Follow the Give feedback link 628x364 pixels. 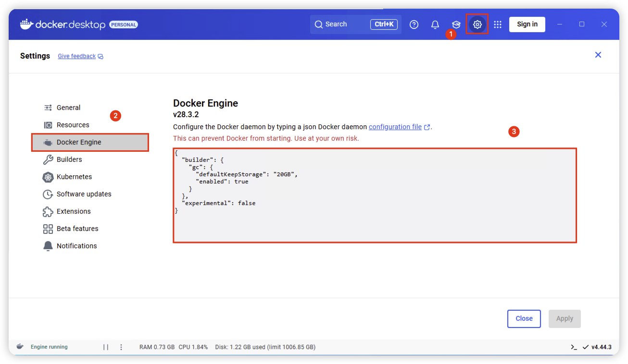(x=76, y=56)
